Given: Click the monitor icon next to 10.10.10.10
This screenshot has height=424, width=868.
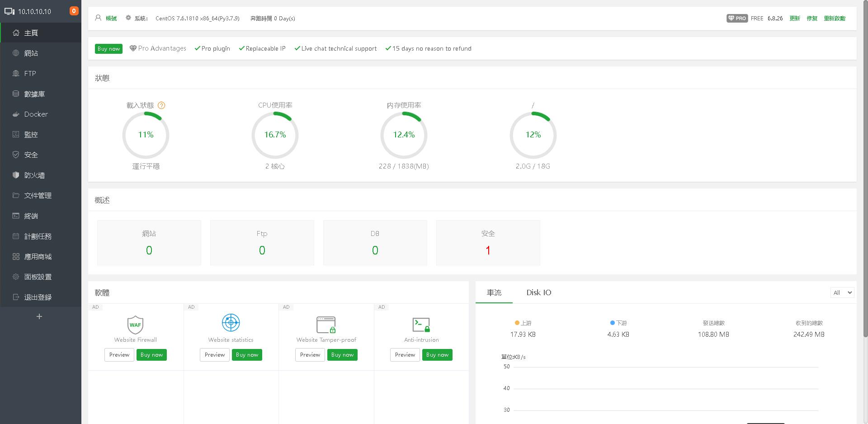Looking at the screenshot, I should pos(9,11).
